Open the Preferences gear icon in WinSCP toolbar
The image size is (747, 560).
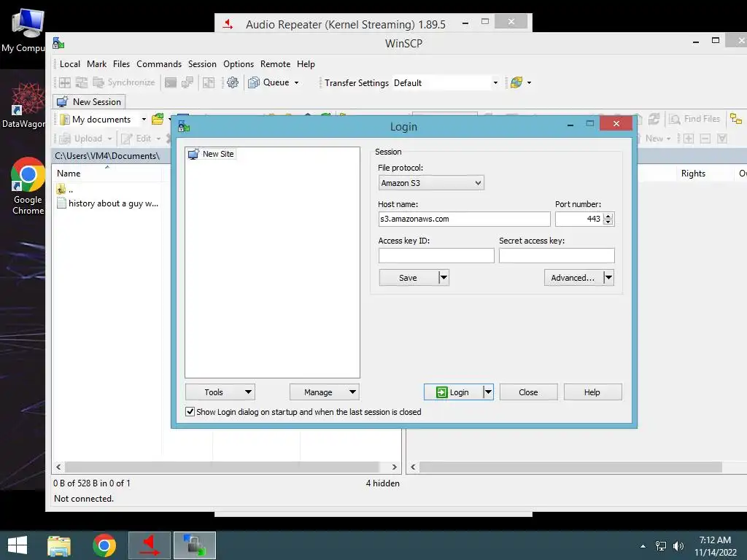tap(233, 82)
